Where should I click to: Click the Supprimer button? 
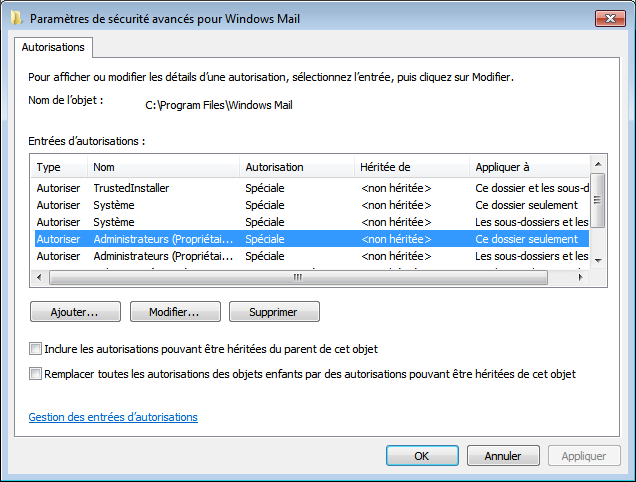pos(274,312)
